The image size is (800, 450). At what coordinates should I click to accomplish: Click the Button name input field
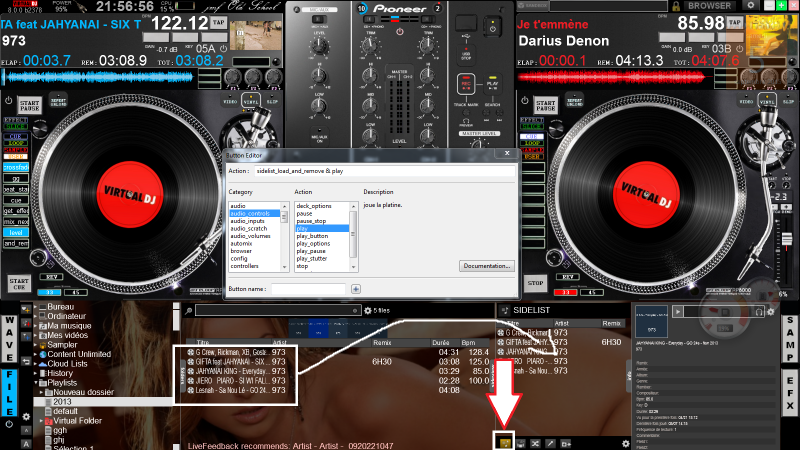pyautogui.click(x=307, y=289)
